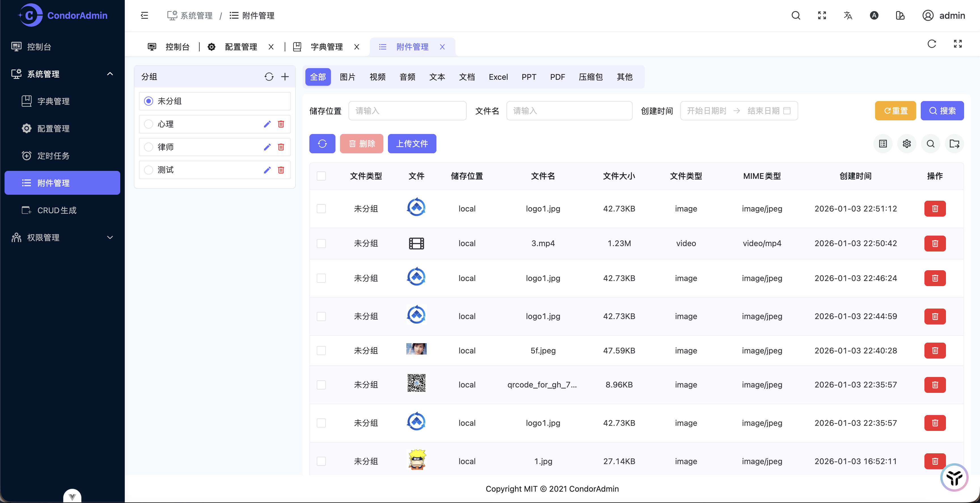The height and width of the screenshot is (503, 980).
Task: Collapse the sidebar via hamburger icon
Action: pyautogui.click(x=145, y=16)
